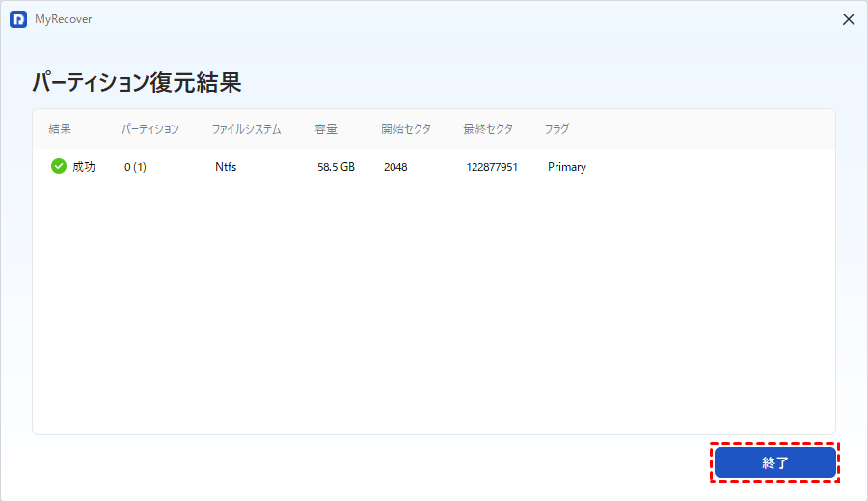Select the フラグ column header
Image resolution: width=868 pixels, height=502 pixels.
(556, 129)
